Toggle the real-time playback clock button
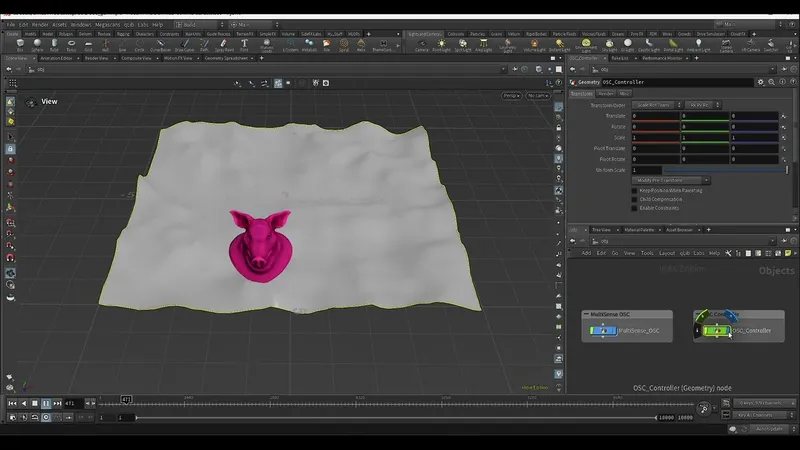The height and width of the screenshot is (450, 800). point(46,417)
